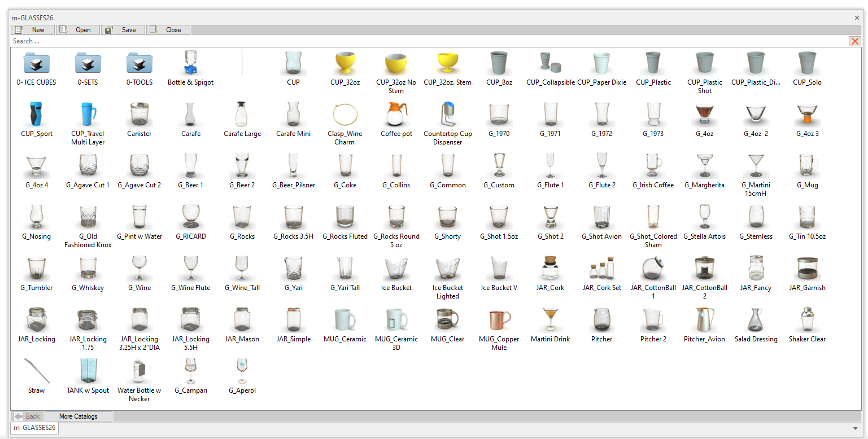The width and height of the screenshot is (868, 439).
Task: Open the 0- ICE CUBES folder
Action: coord(37,64)
